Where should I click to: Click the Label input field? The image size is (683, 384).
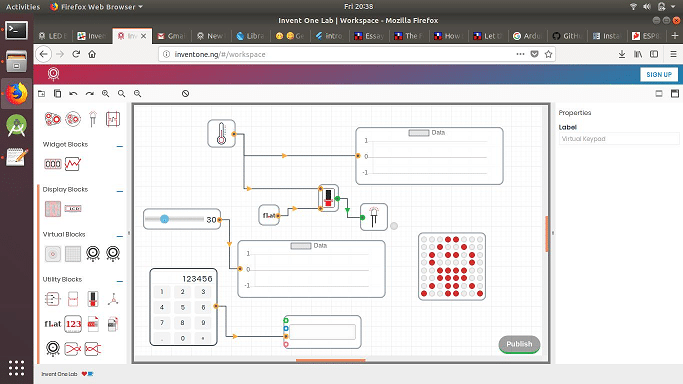(x=619, y=139)
